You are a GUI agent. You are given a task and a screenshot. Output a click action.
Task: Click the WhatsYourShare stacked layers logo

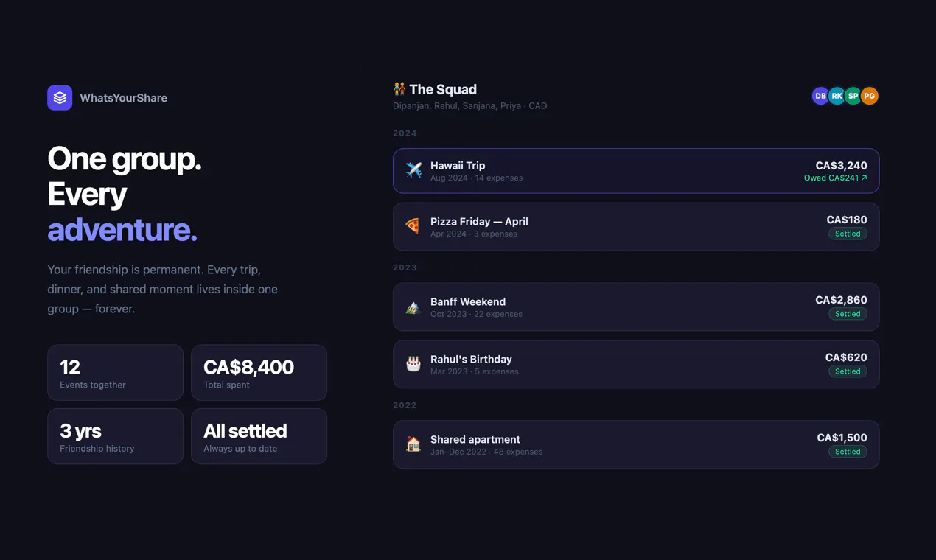point(60,97)
